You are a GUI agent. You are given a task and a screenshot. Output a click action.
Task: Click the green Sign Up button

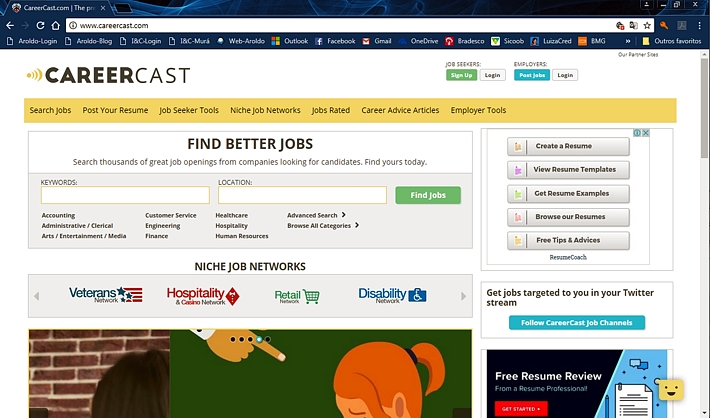coord(461,75)
